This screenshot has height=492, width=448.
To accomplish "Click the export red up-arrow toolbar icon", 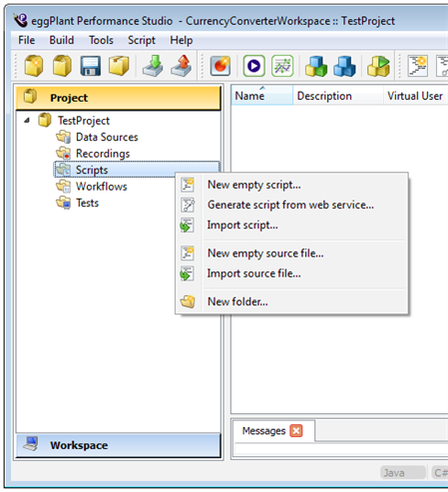I will tap(182, 66).
